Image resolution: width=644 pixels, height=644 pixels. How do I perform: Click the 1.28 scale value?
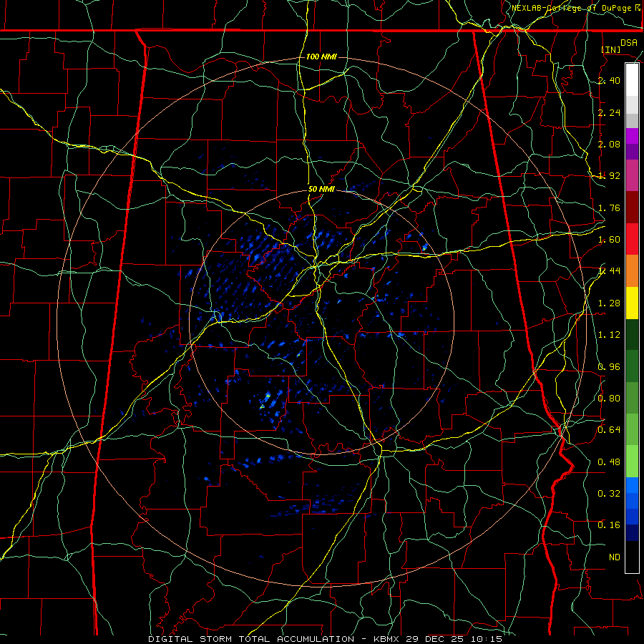(x=609, y=303)
